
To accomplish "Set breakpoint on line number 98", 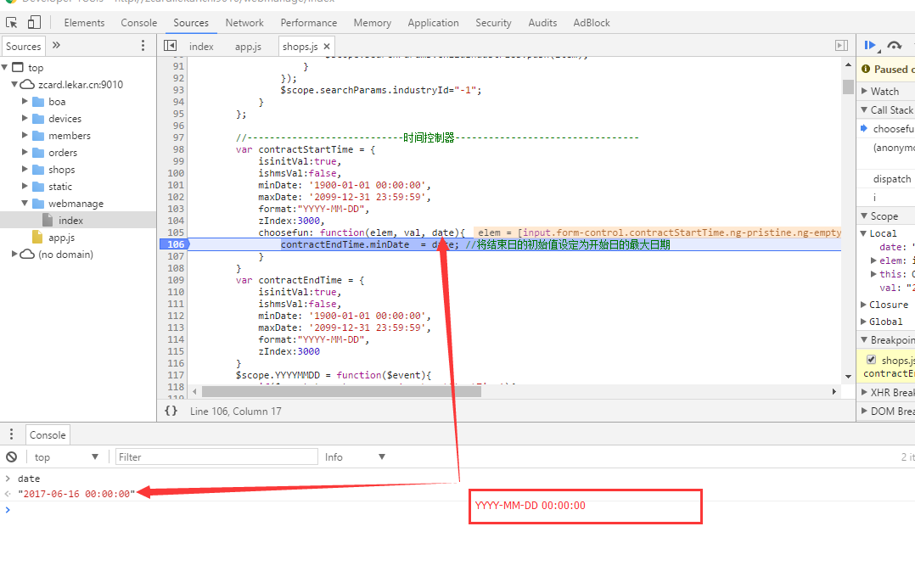I will coord(178,149).
